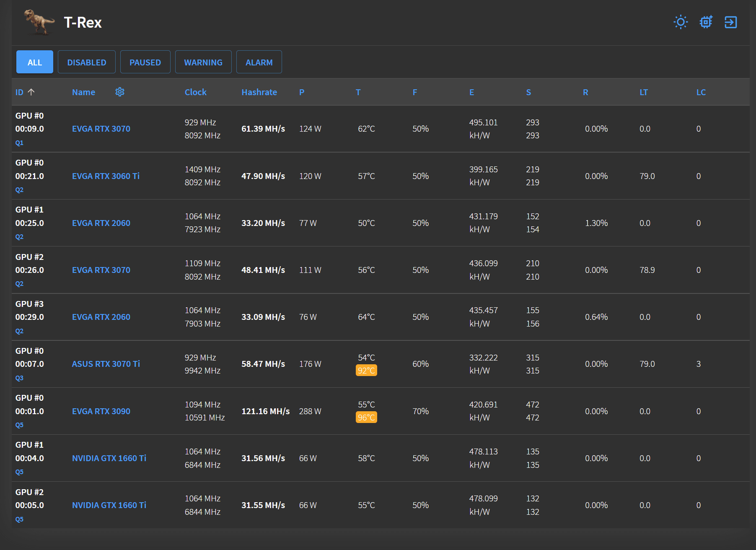Sort by the P power column header

[x=302, y=92]
